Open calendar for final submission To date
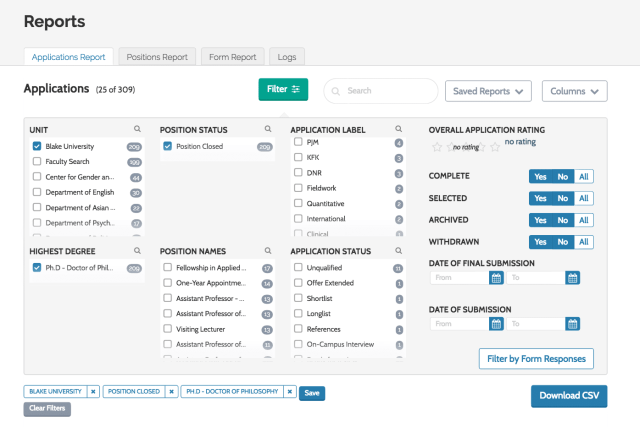640x427 pixels. [573, 278]
